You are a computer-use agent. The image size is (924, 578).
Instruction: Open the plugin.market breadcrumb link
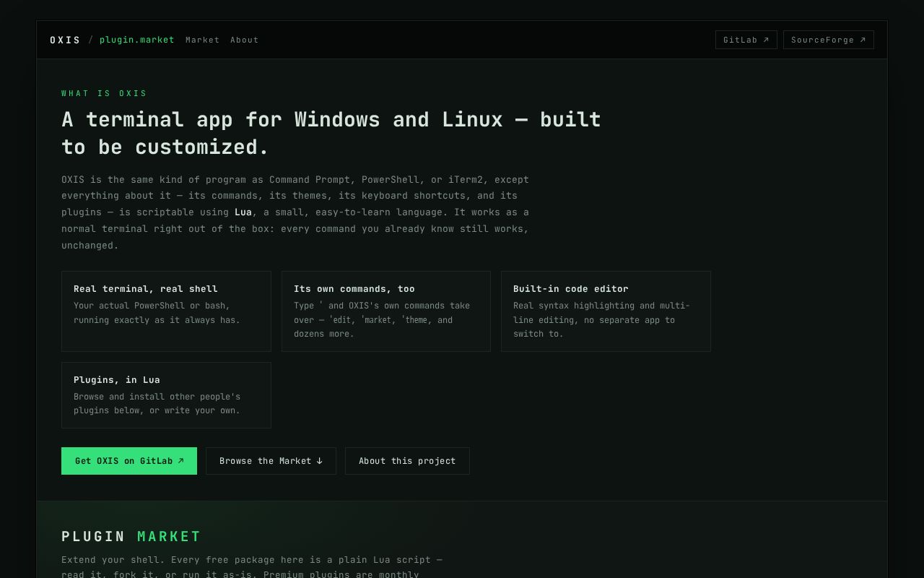(x=137, y=40)
